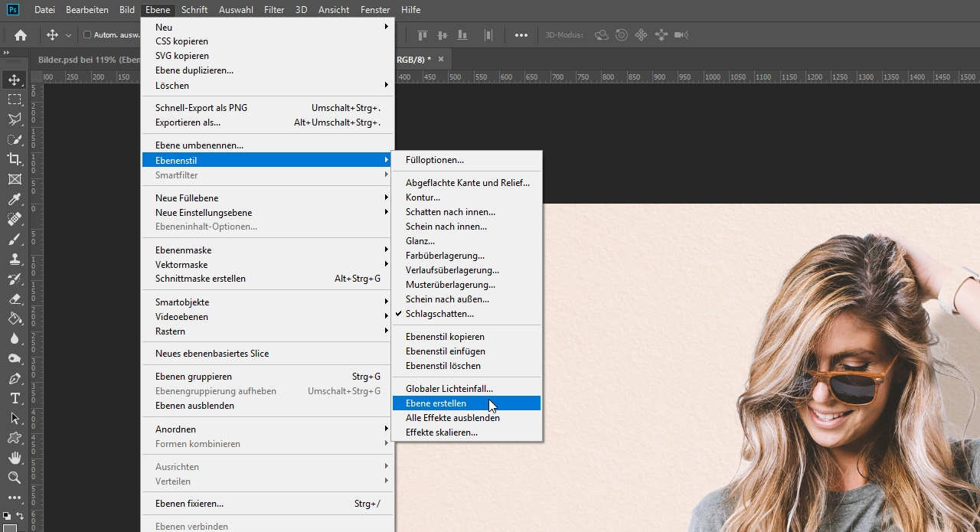Screen dimensions: 980x532
Task: Reset default foreground and background colors
Action: coord(7,516)
